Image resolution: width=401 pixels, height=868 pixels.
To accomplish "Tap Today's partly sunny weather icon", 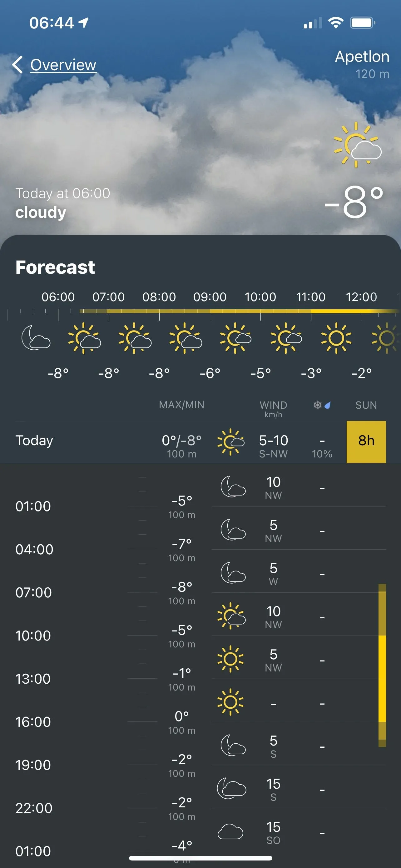I will point(230,441).
